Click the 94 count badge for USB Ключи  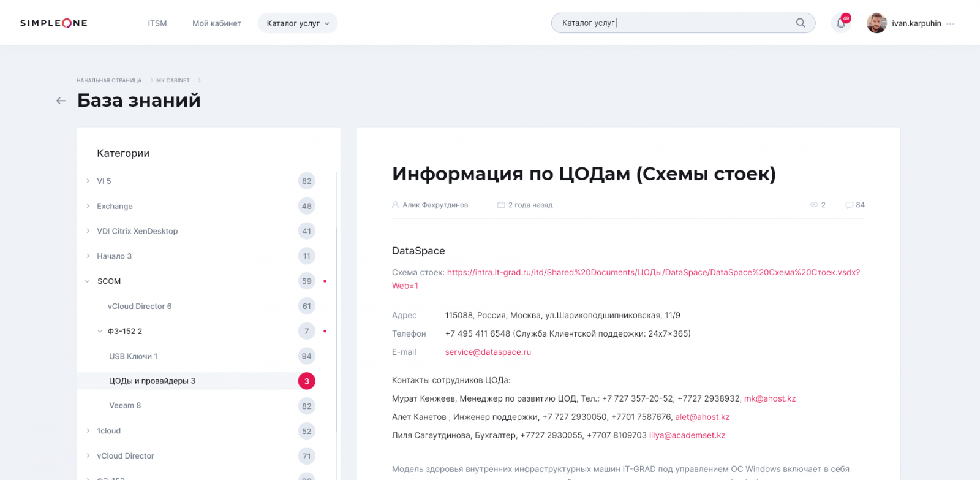pos(307,356)
